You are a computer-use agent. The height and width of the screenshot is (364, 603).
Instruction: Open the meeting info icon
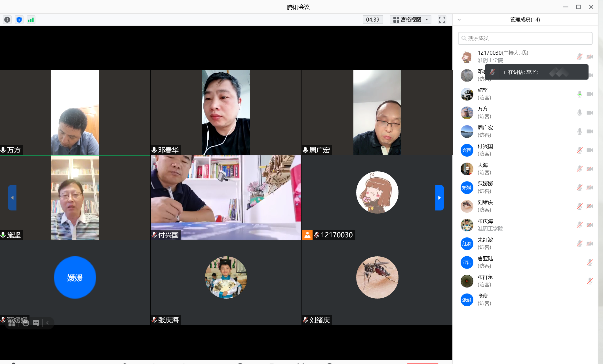coord(7,20)
